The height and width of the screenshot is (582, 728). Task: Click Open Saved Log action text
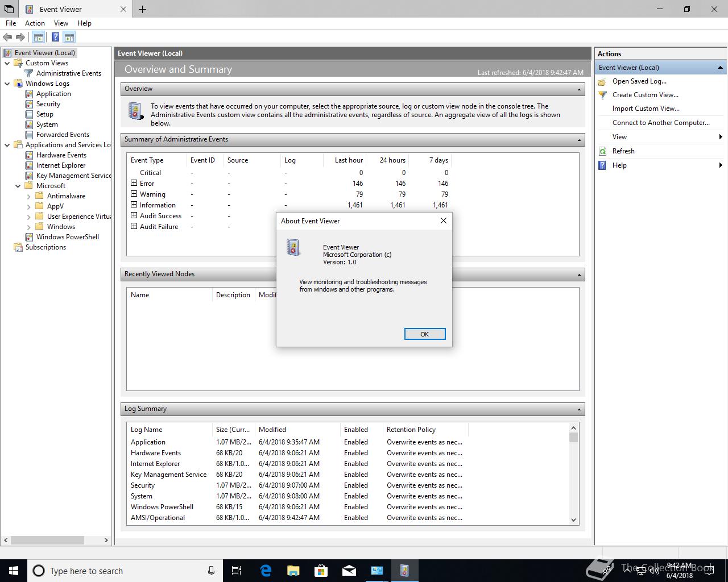[x=639, y=81]
